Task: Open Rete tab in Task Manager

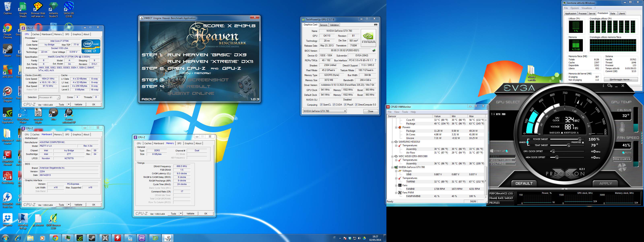Action: (612, 14)
